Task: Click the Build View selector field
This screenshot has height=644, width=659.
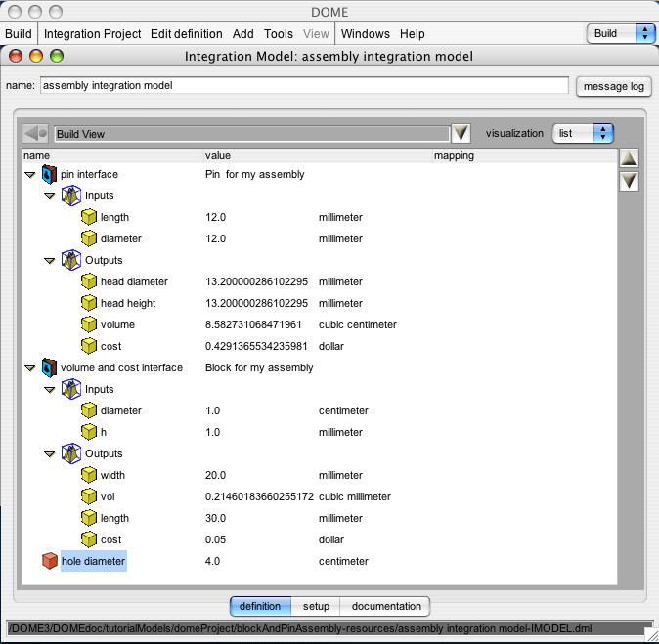Action: [x=251, y=134]
